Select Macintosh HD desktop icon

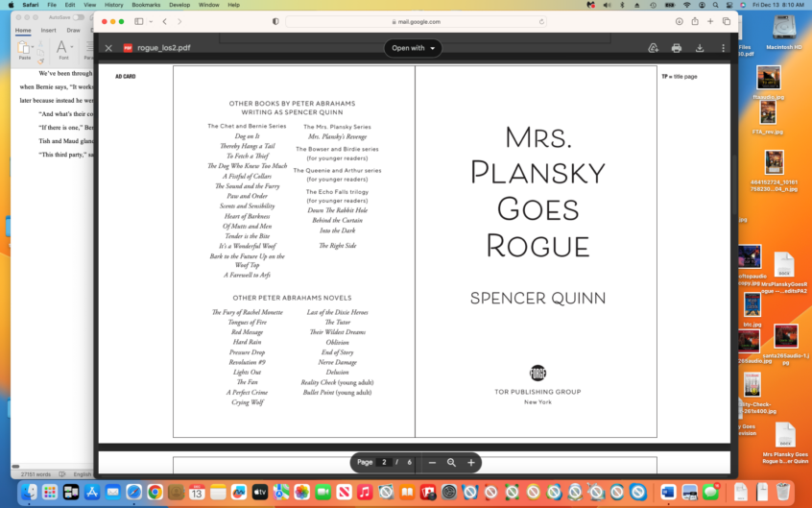(783, 32)
